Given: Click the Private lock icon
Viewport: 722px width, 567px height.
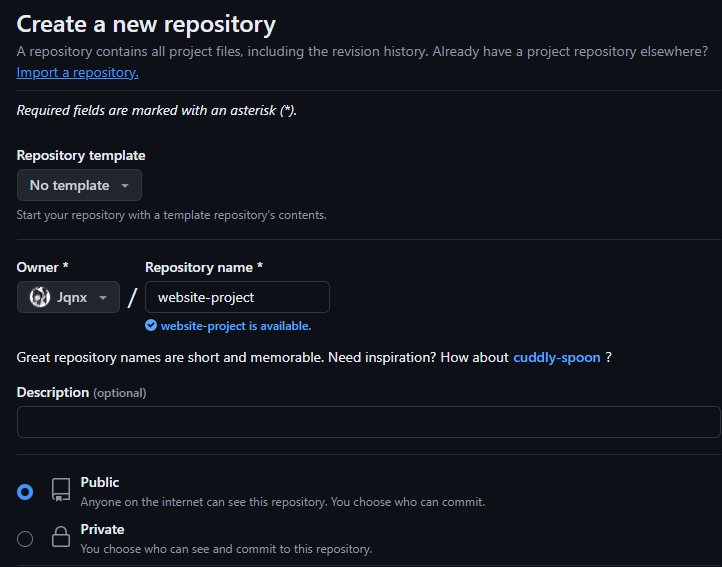Looking at the screenshot, I should 61,537.
